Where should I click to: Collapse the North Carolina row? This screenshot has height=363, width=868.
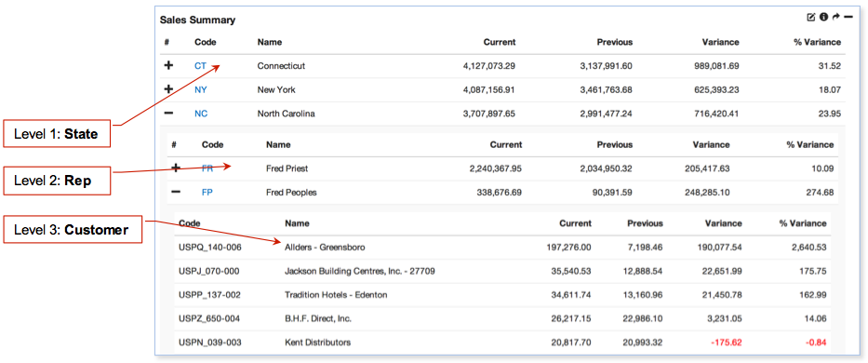coord(168,113)
